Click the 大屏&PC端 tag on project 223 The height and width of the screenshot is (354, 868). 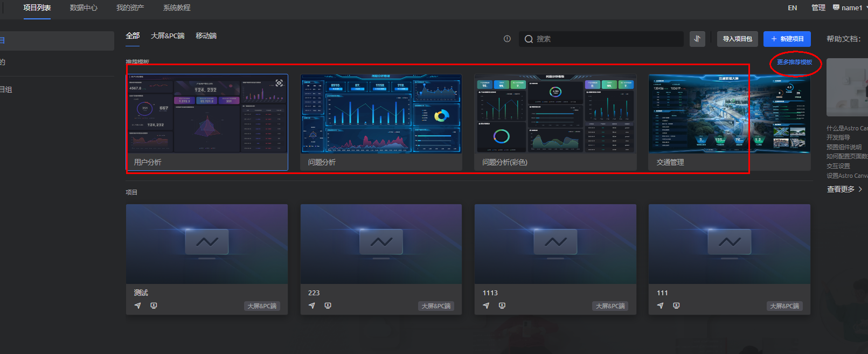[x=436, y=306]
